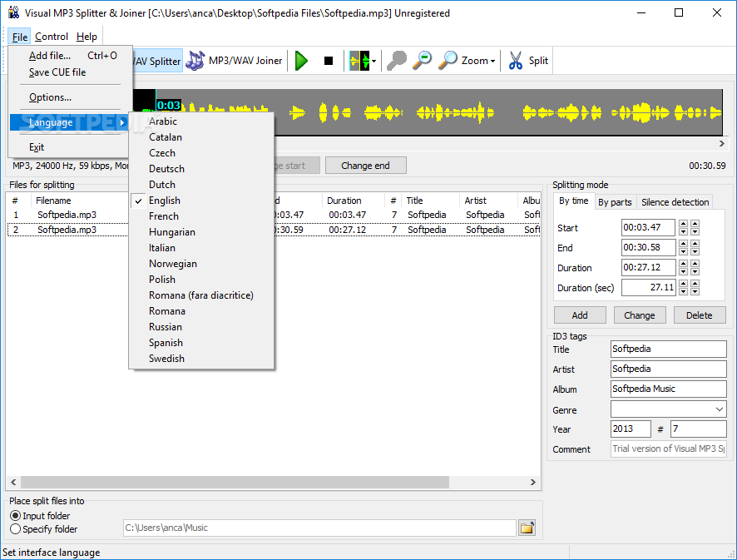Open the File menu
This screenshot has height=560, width=737.
[x=19, y=37]
